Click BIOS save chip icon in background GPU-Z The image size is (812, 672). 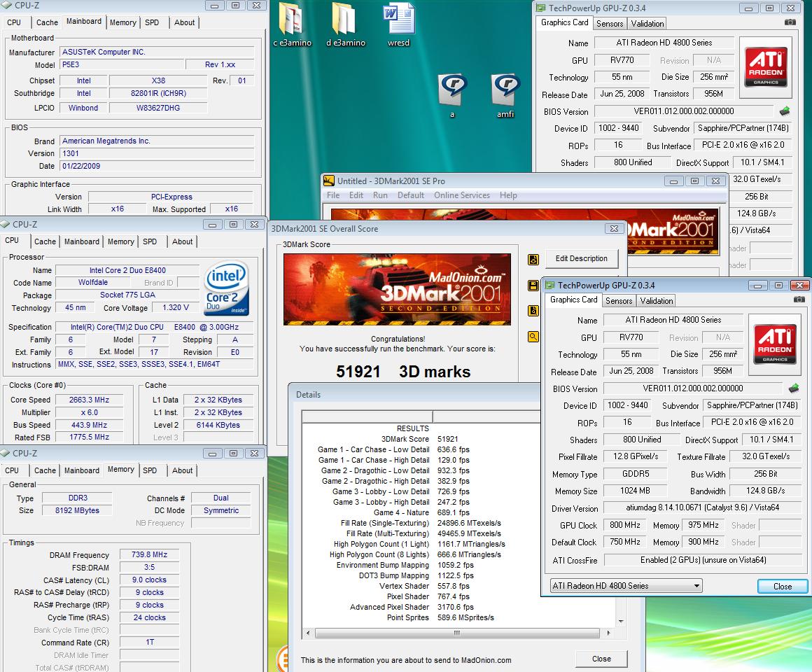pyautogui.click(x=785, y=111)
